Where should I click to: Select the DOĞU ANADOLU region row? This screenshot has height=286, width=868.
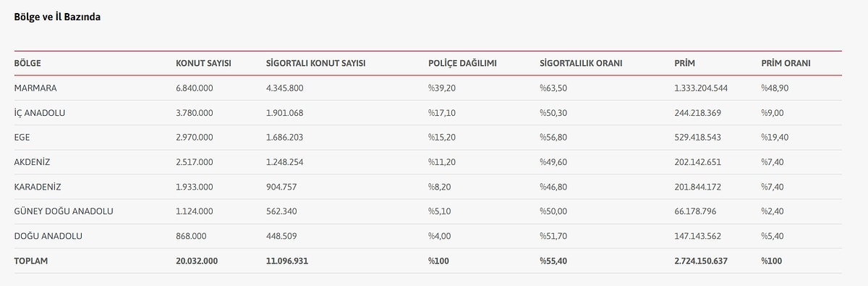click(428, 236)
